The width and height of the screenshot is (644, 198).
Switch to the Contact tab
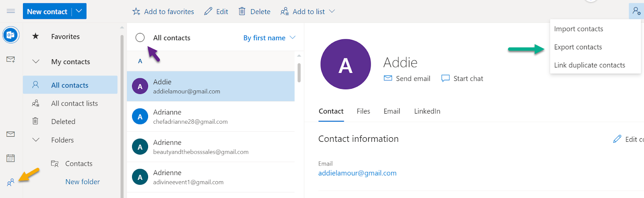(x=331, y=111)
